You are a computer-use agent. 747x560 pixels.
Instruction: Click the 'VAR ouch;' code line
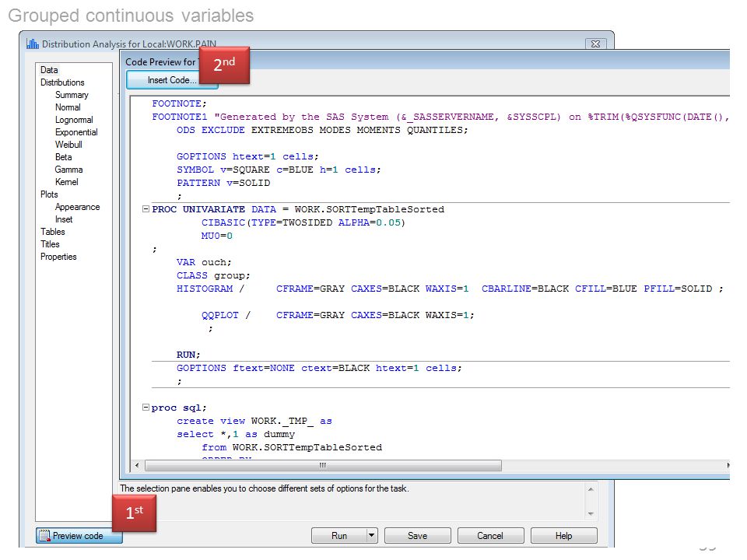pos(204,262)
